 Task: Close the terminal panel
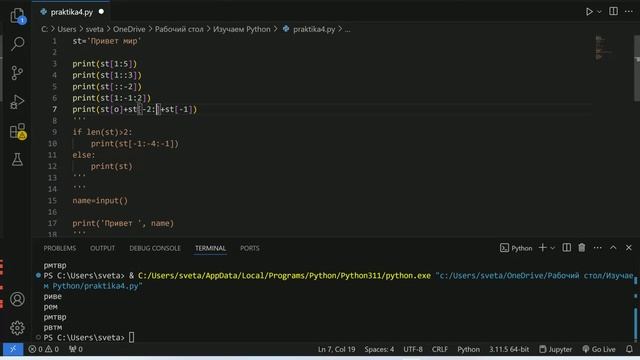629,247
